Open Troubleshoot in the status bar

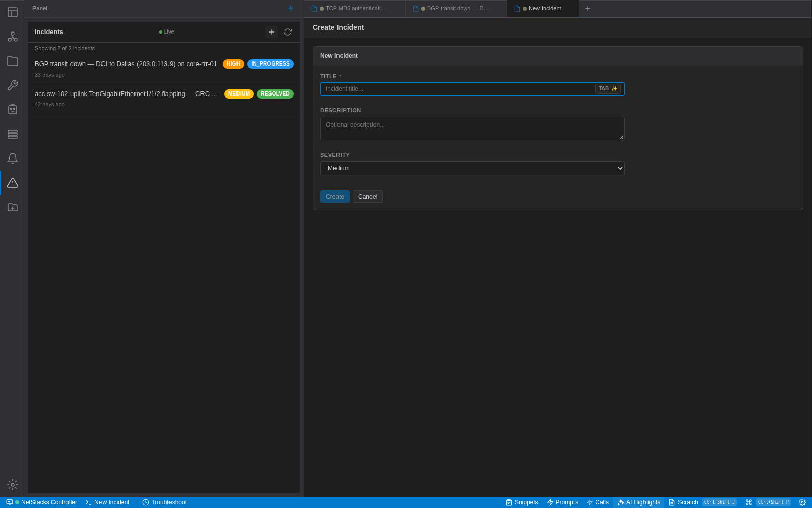(164, 502)
